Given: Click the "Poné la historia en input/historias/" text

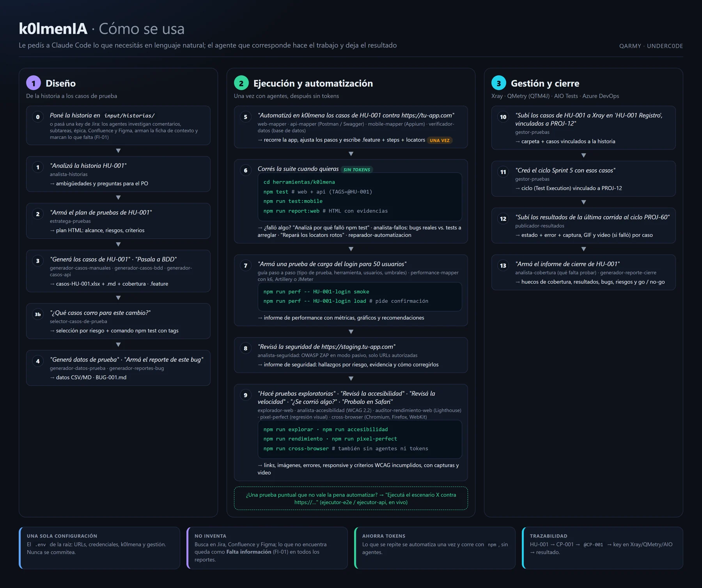Looking at the screenshot, I should pyautogui.click(x=102, y=115).
